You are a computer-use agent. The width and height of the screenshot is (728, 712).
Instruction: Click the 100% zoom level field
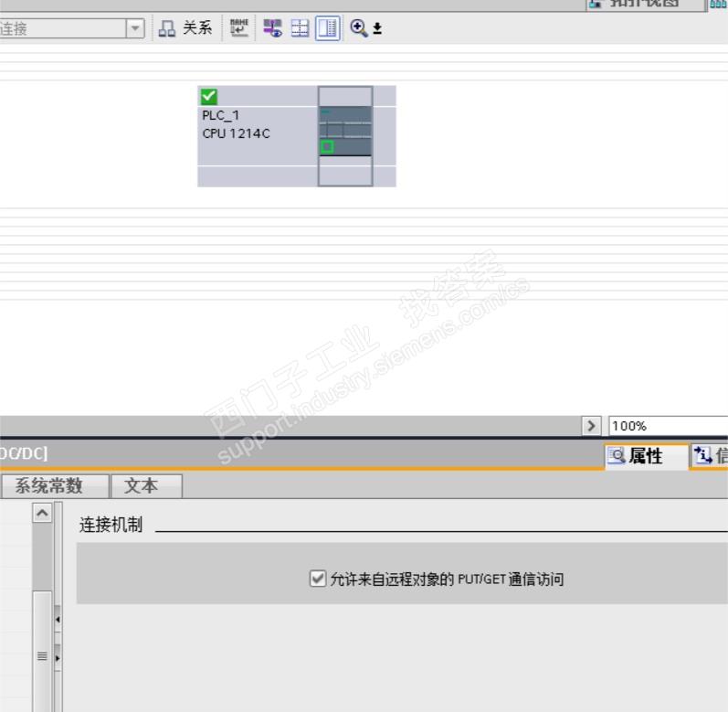click(668, 425)
